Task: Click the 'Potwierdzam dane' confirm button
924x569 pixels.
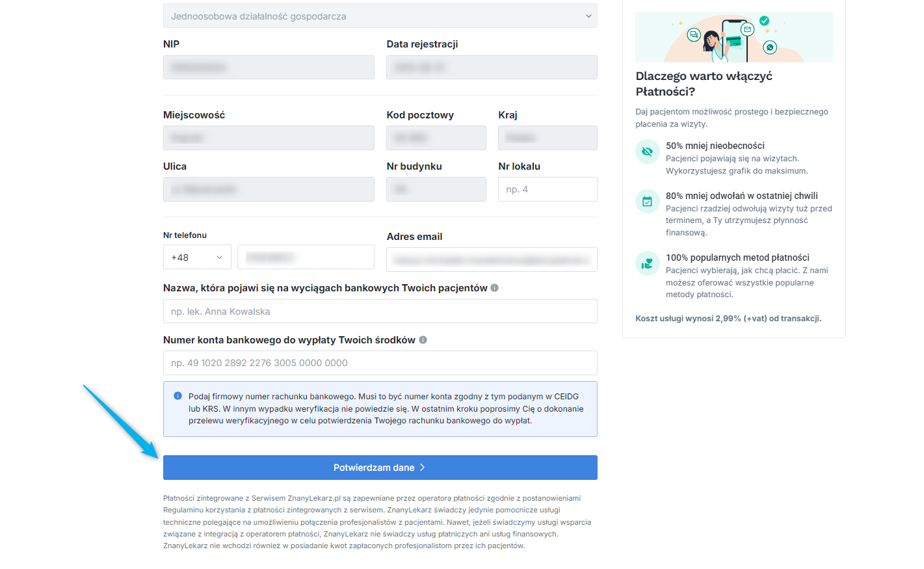Action: tap(380, 468)
